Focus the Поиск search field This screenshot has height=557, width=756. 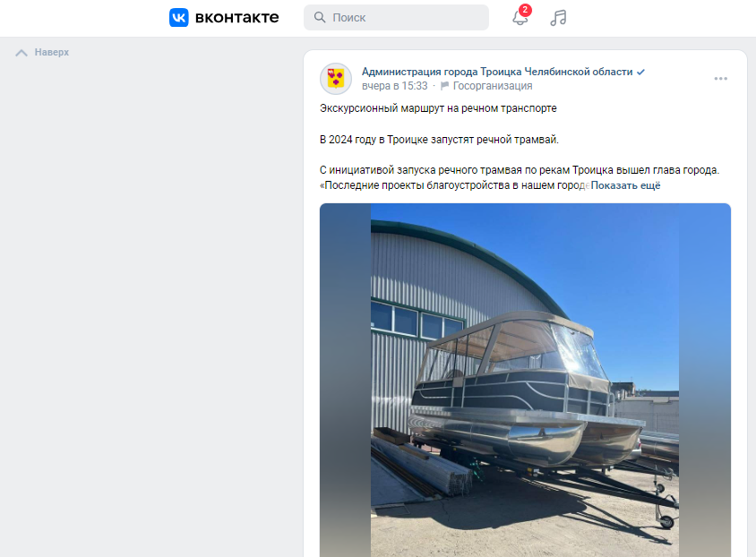tap(396, 17)
